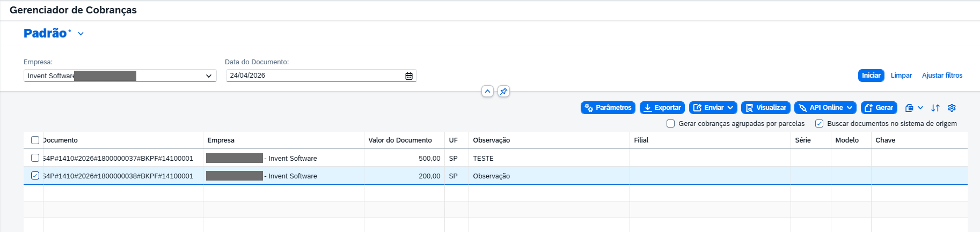Click the UF column header
Image resolution: width=980 pixels, height=232 pixels.
point(457,140)
